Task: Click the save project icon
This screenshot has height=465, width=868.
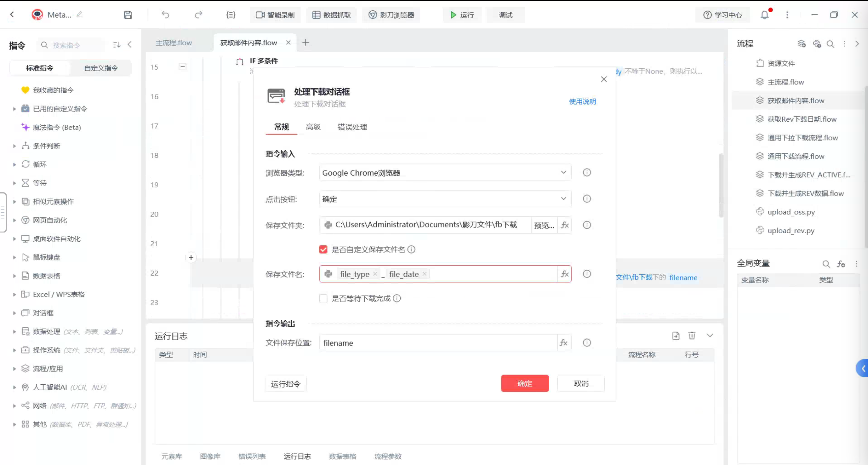Action: coord(128,15)
